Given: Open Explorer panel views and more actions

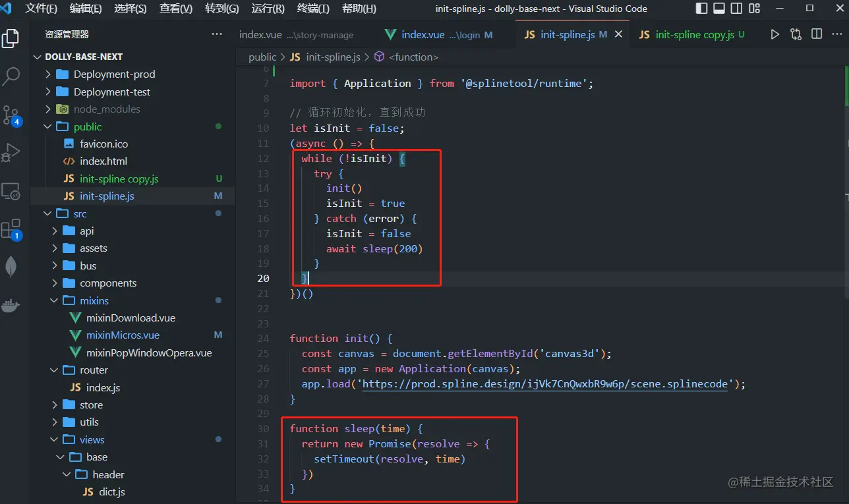Looking at the screenshot, I should (x=217, y=34).
